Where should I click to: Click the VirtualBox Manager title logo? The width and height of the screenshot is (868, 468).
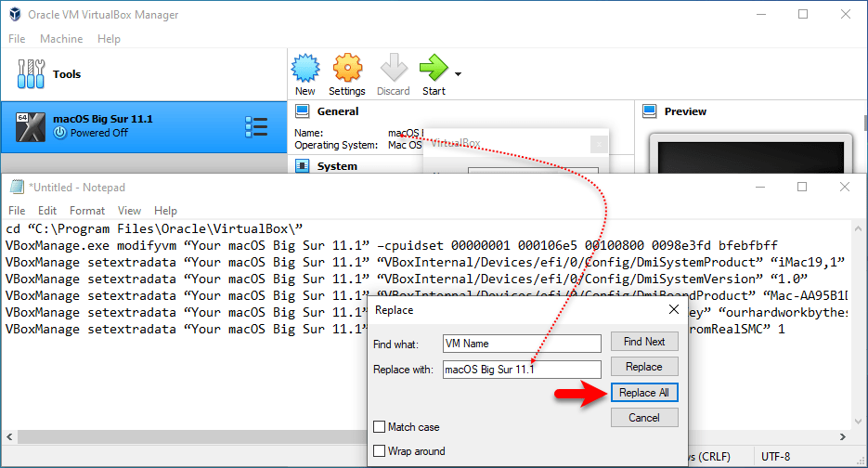pyautogui.click(x=15, y=15)
